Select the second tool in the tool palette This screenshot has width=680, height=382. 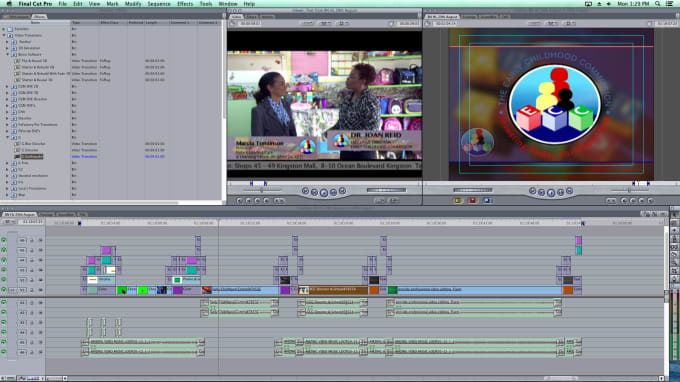[x=674, y=222]
